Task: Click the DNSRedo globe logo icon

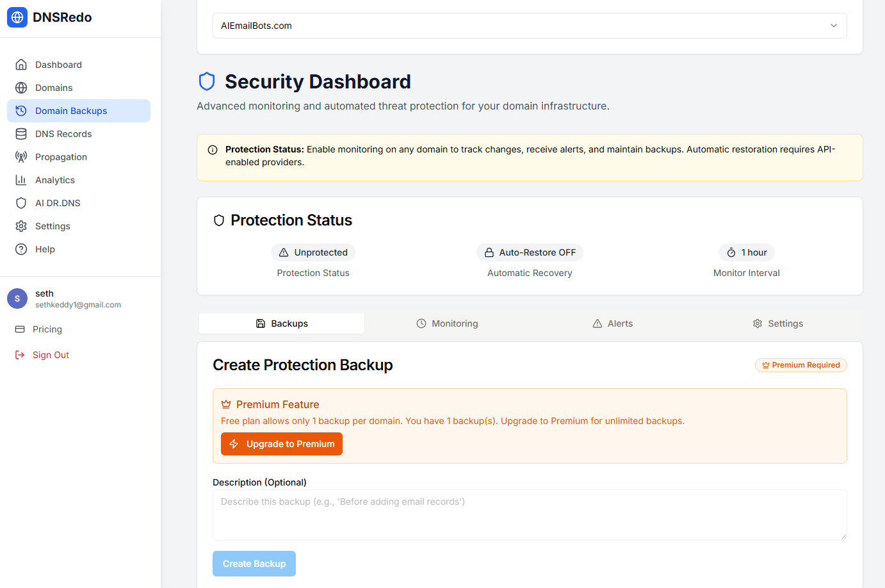Action: click(17, 17)
